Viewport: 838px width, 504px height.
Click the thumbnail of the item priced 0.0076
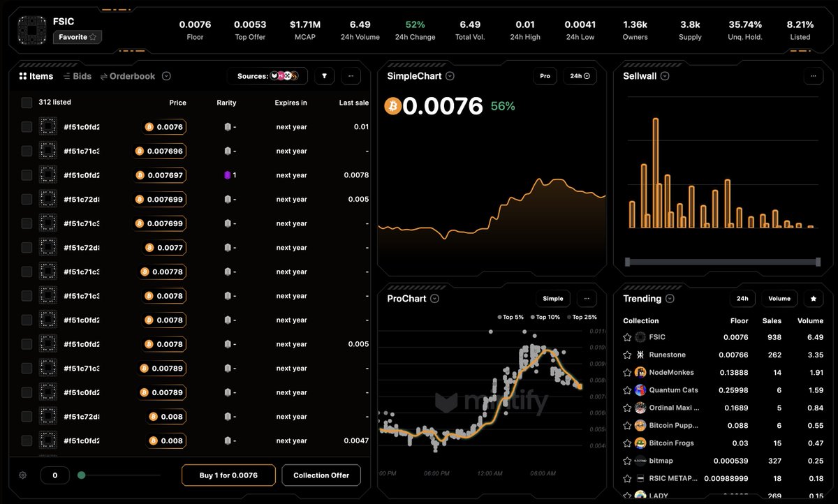coord(47,127)
